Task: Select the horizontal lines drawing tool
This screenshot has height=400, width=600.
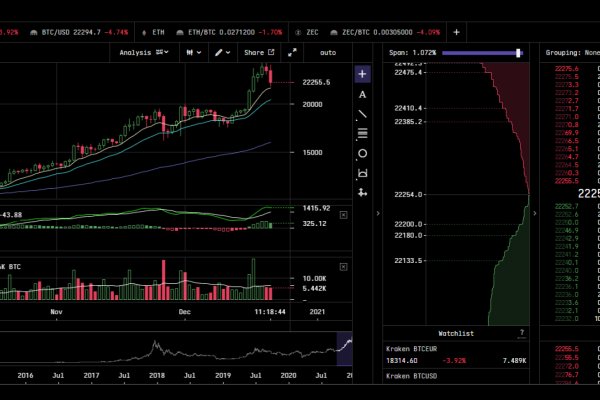Action: [362, 133]
